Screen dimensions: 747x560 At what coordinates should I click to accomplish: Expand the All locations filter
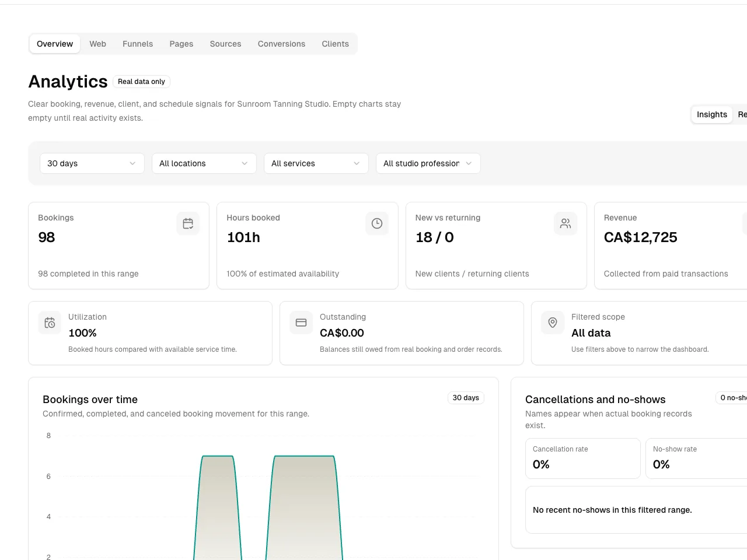point(204,163)
